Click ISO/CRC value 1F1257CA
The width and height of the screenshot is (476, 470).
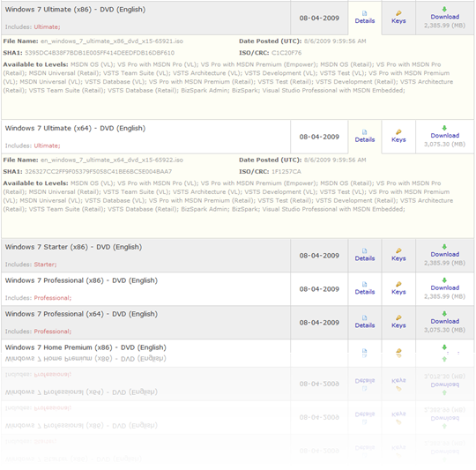click(x=286, y=172)
